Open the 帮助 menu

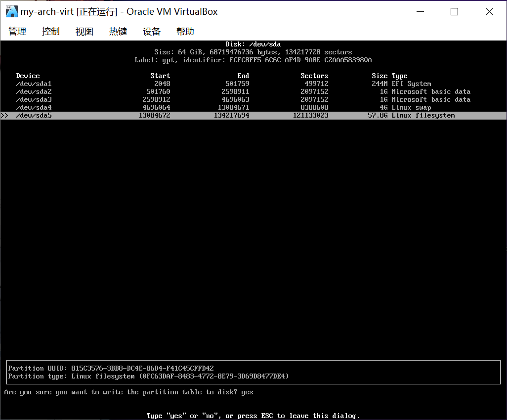coord(185,32)
